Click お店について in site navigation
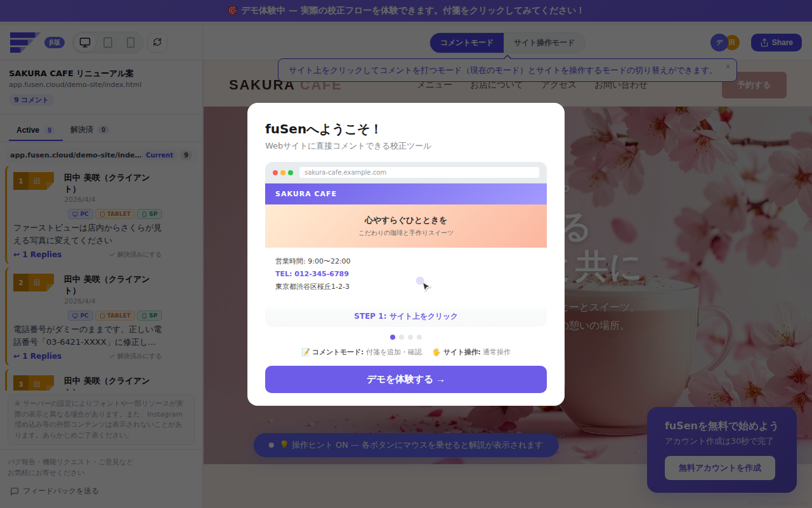This screenshot has width=812, height=508. click(497, 84)
